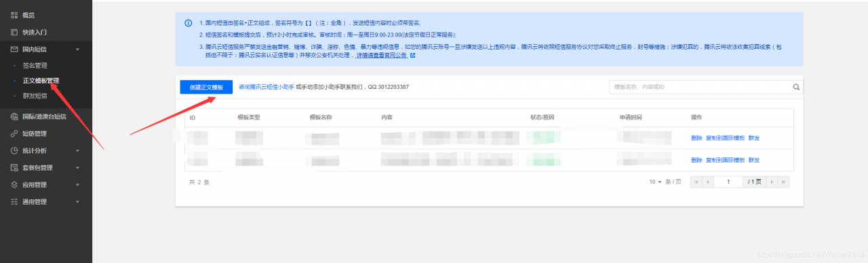Go to first page arrow
868x263 pixels.
[x=696, y=182]
